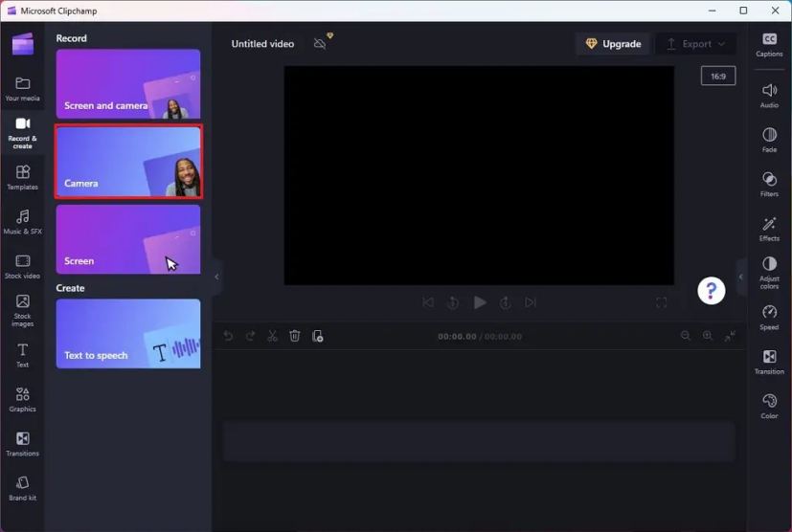Click the help question mark button
Viewport: 792px width, 532px height.
click(x=712, y=291)
